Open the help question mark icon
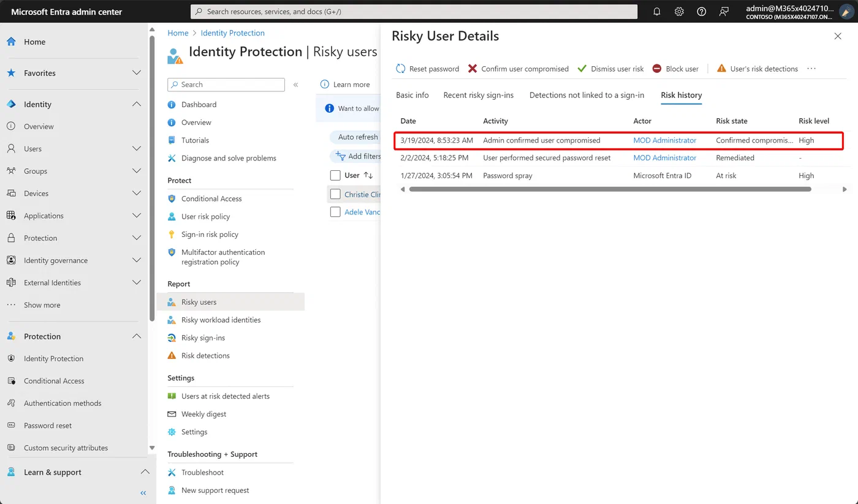Image resolution: width=858 pixels, height=504 pixels. [702, 12]
